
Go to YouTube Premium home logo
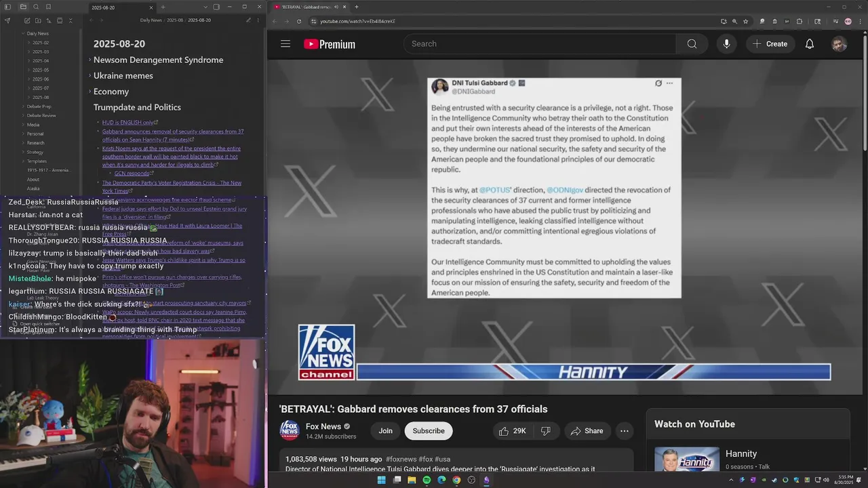tap(330, 44)
